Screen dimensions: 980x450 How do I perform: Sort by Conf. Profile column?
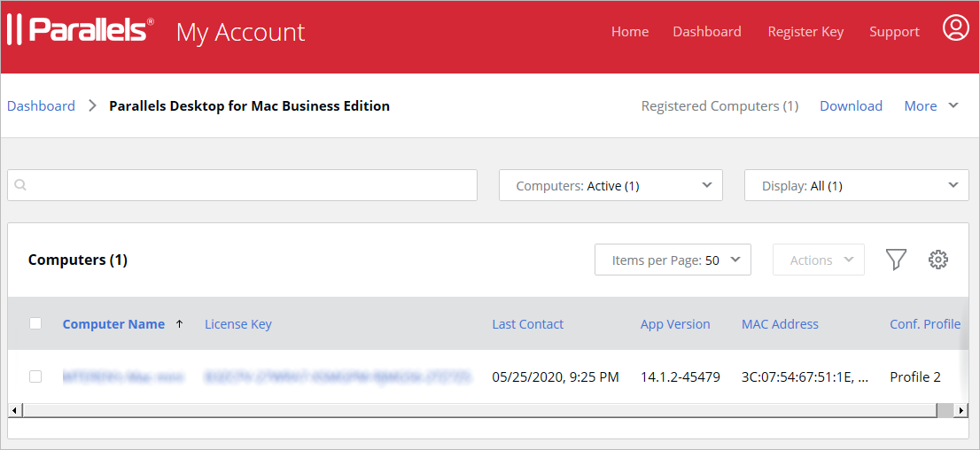tap(925, 323)
